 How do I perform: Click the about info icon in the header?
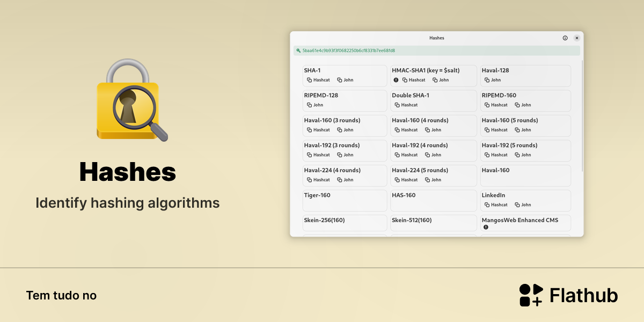point(565,38)
